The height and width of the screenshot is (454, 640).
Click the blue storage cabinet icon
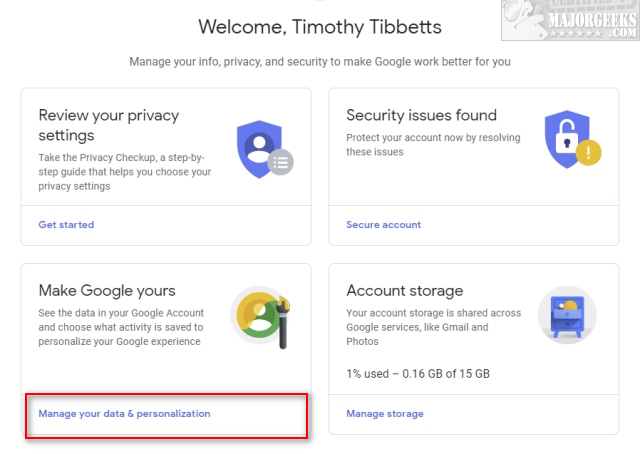pyautogui.click(x=567, y=315)
